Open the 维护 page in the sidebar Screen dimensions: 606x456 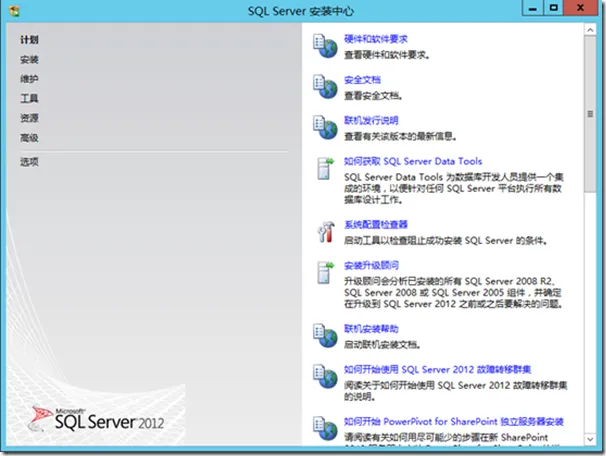[x=29, y=79]
